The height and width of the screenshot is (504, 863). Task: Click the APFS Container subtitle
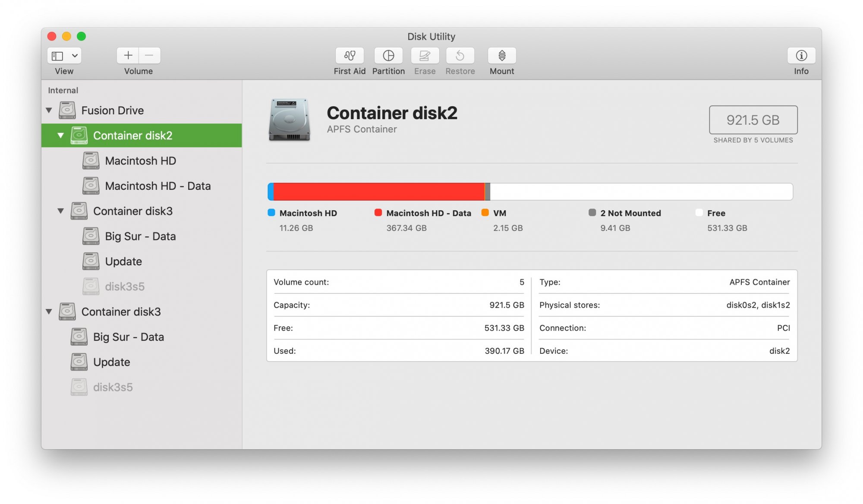362,129
